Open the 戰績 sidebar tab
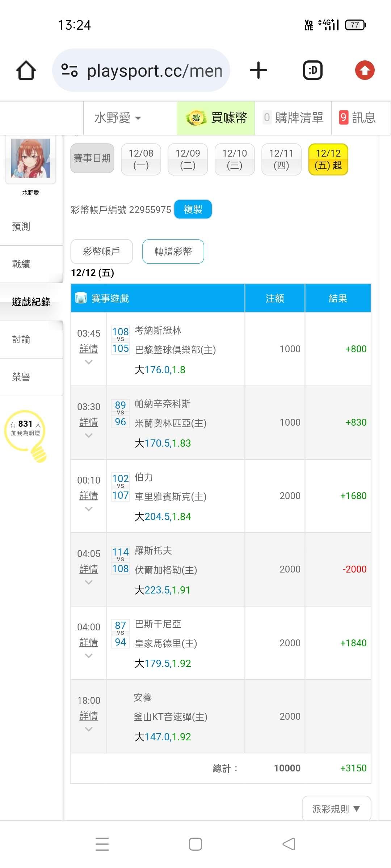Image resolution: width=391 pixels, height=868 pixels. coord(21,264)
